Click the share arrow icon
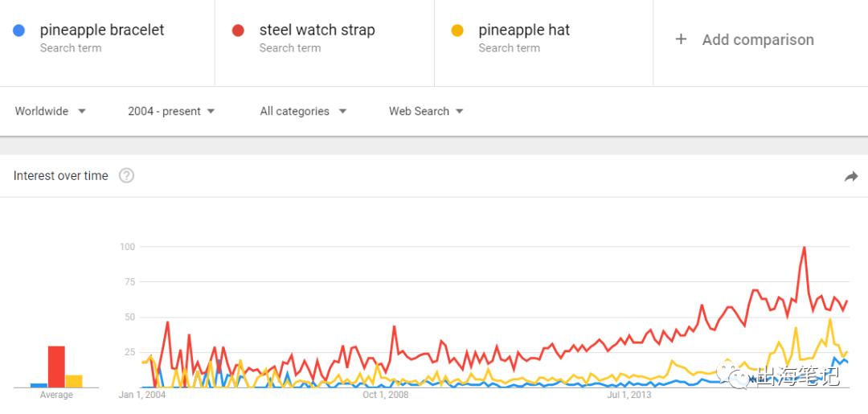Image resolution: width=868 pixels, height=414 pixels. (851, 176)
